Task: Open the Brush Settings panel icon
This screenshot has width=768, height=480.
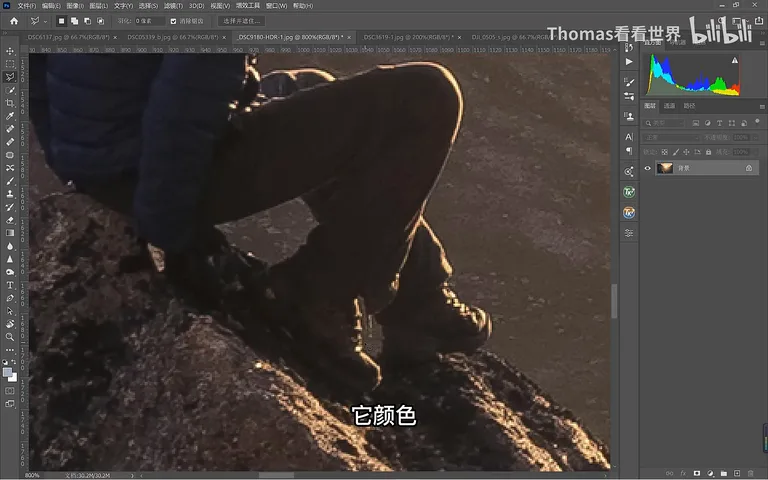Action: 629,81
